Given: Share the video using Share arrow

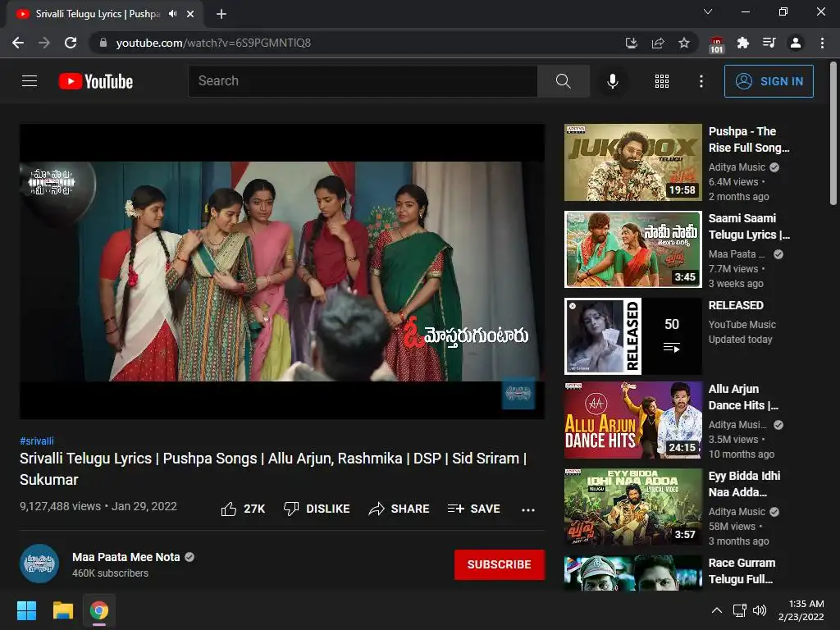Looking at the screenshot, I should pyautogui.click(x=399, y=509).
